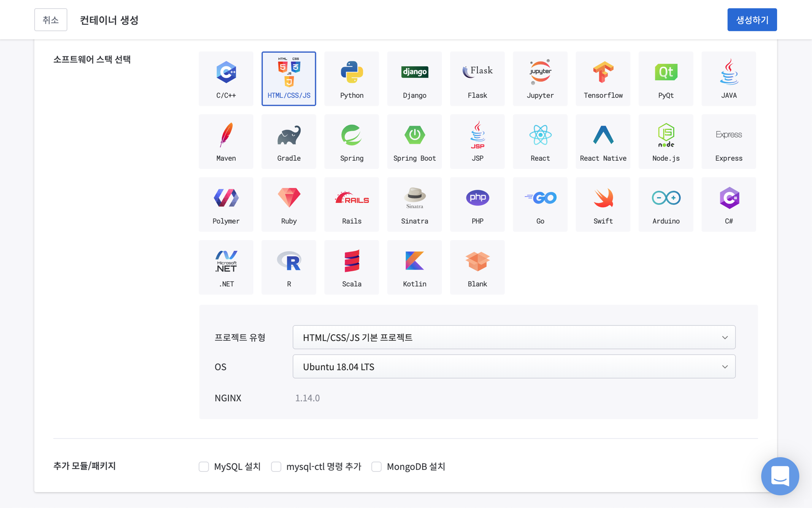
Task: Click the 취소 button
Action: 51,20
